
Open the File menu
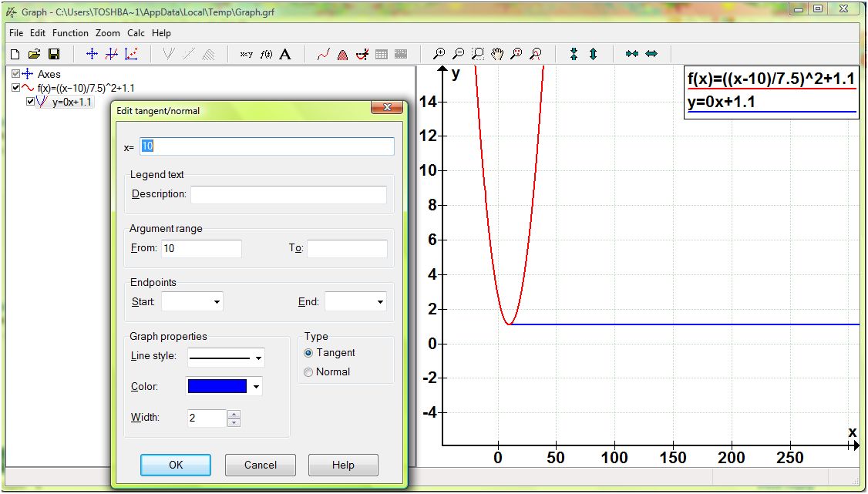17,33
